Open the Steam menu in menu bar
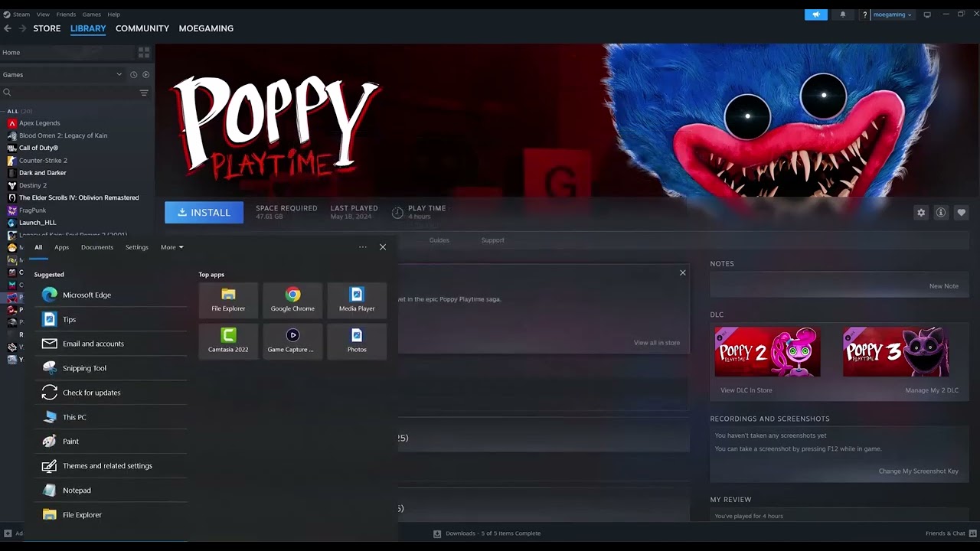 click(x=21, y=15)
